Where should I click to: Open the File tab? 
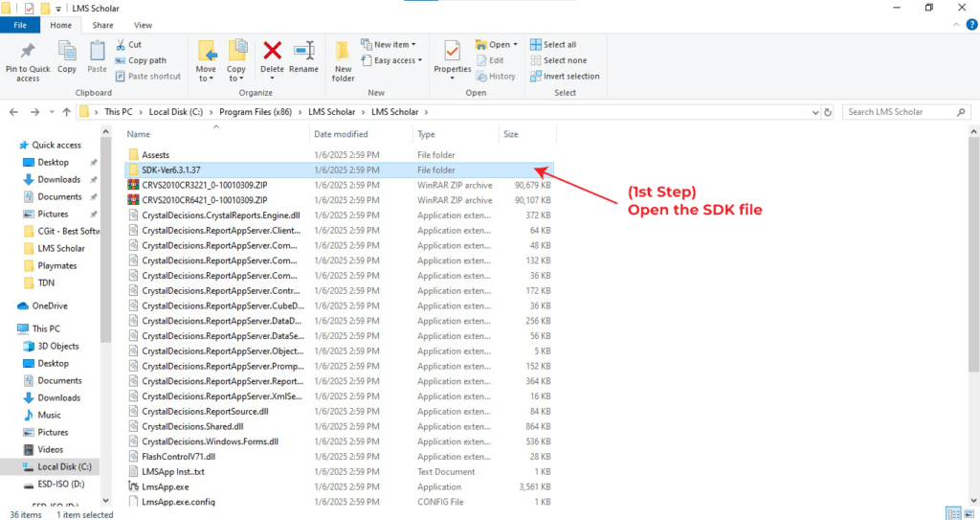pos(20,25)
